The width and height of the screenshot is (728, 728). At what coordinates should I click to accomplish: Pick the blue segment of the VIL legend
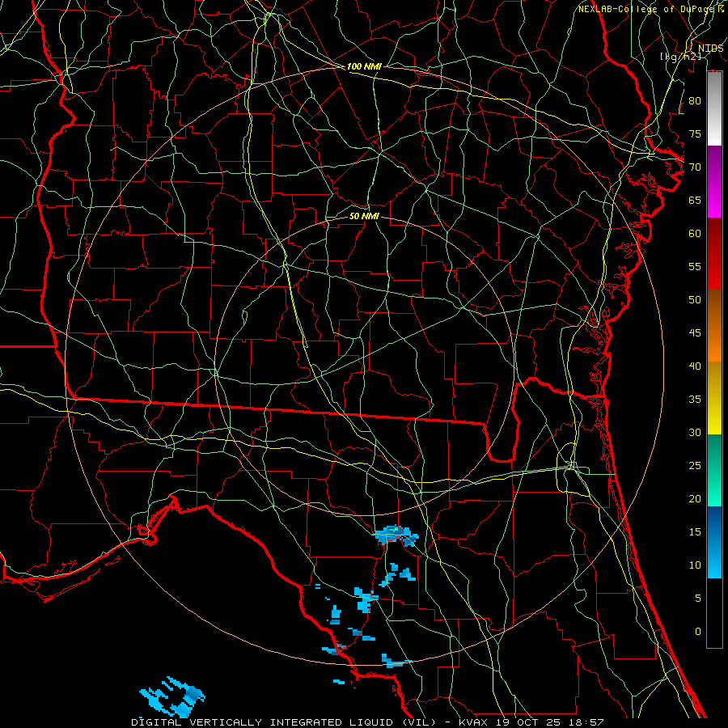[714, 542]
